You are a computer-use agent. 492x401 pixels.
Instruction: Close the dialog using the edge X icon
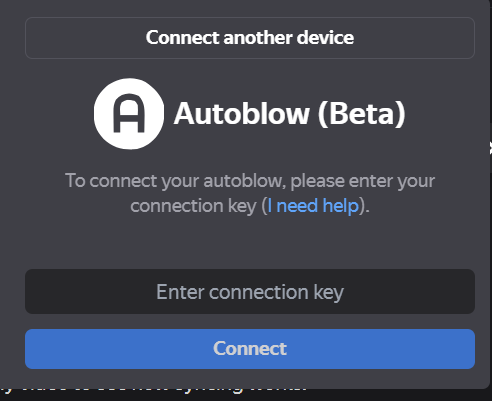tap(490, 148)
